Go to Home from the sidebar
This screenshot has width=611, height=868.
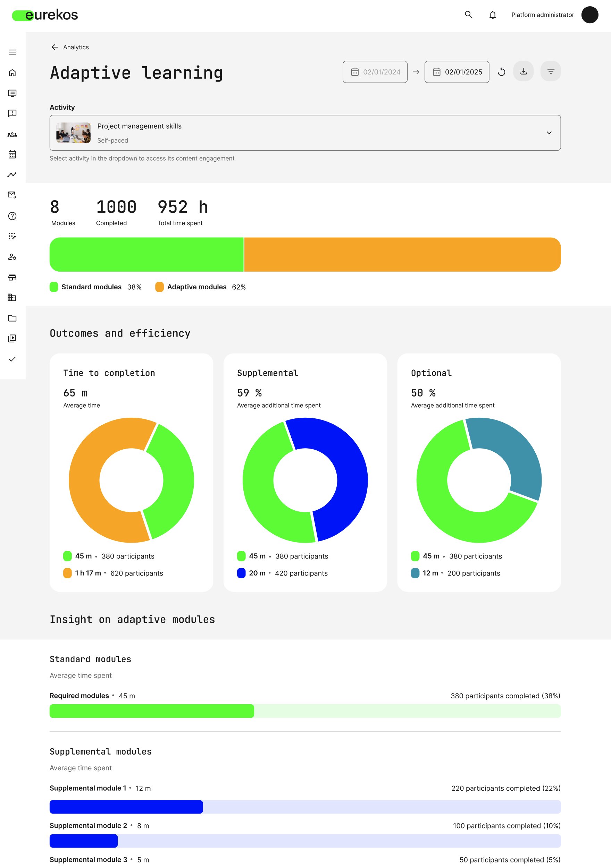tap(12, 73)
